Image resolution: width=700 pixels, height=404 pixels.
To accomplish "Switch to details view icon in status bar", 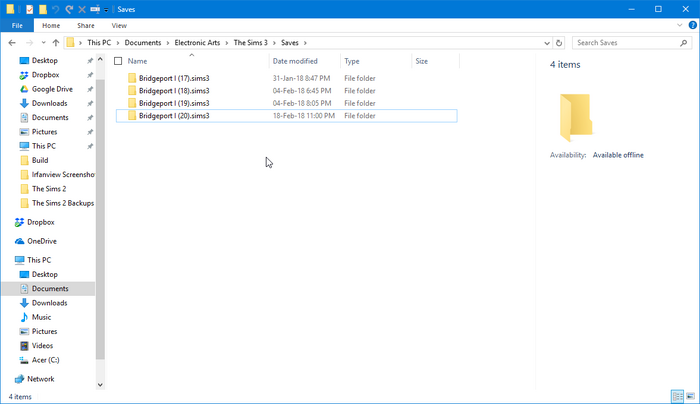I will (678, 396).
